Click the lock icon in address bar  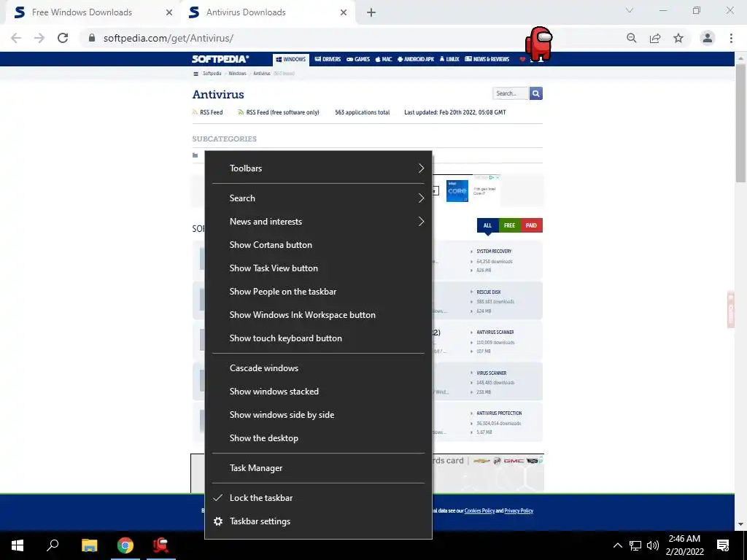[x=92, y=38]
